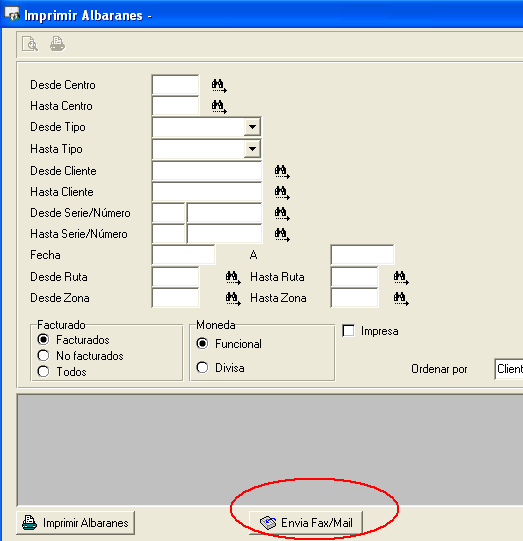Click the print preview toolbar icon
The height and width of the screenshot is (541, 523).
click(x=30, y=44)
